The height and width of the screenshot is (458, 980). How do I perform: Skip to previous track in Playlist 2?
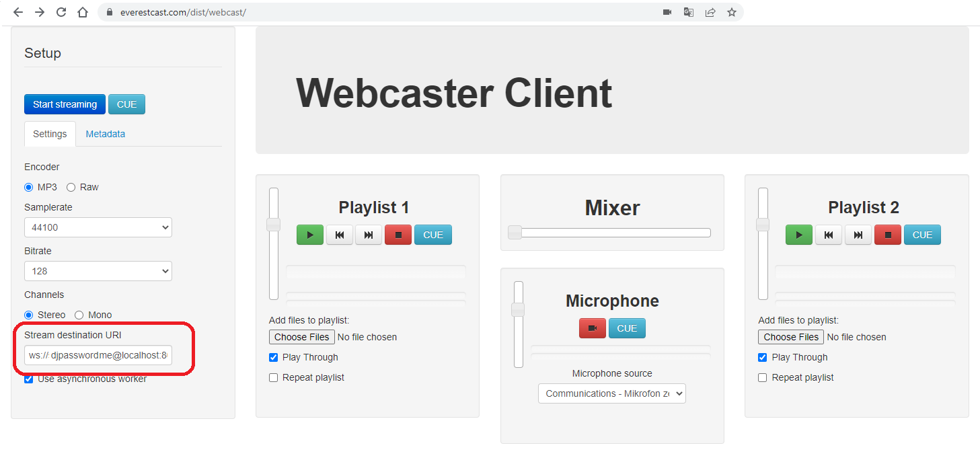[829, 235]
